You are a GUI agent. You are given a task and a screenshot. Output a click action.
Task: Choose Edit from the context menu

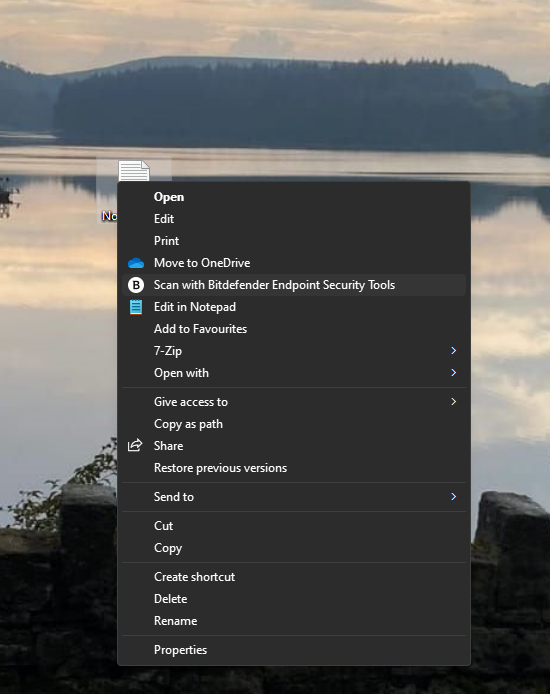point(294,219)
